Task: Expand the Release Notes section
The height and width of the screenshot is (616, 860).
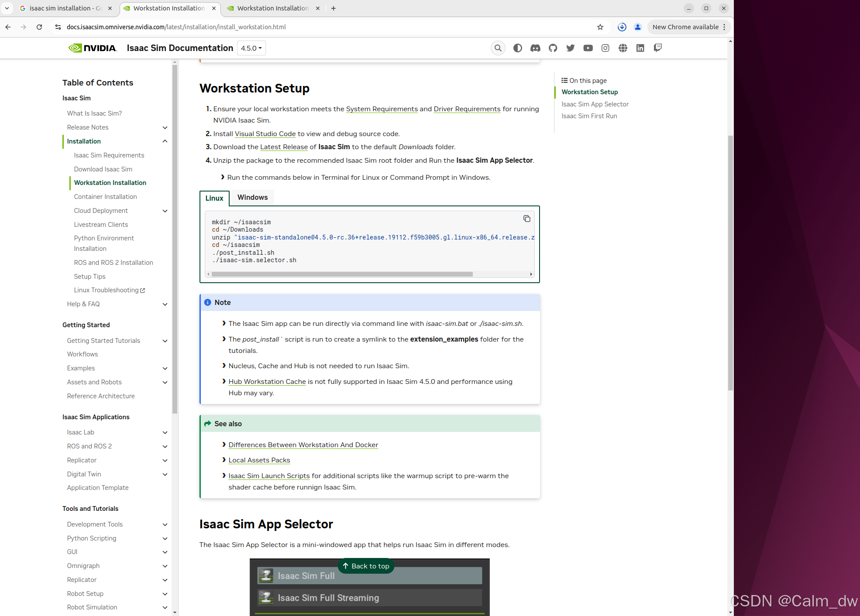Action: [x=165, y=127]
